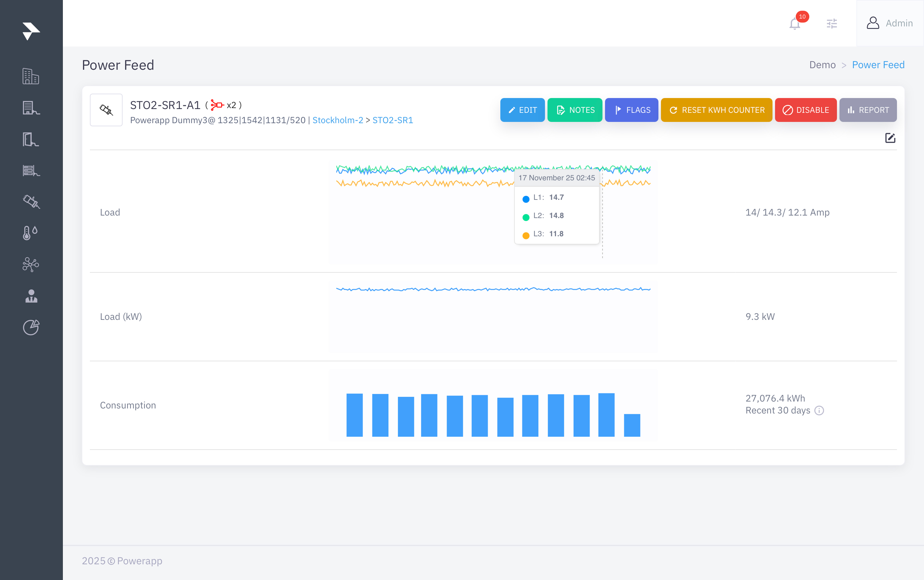Image resolution: width=924 pixels, height=580 pixels.
Task: Click the FLAGS button
Action: [631, 110]
